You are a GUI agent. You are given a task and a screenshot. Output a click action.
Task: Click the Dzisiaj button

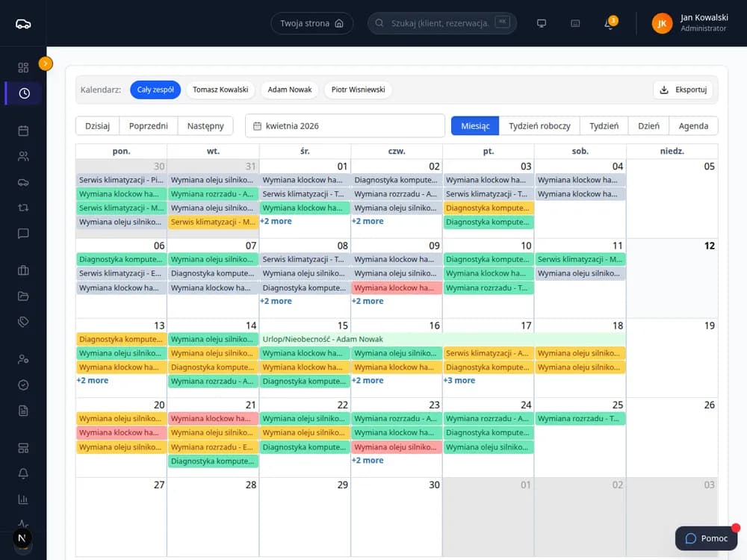click(x=97, y=125)
